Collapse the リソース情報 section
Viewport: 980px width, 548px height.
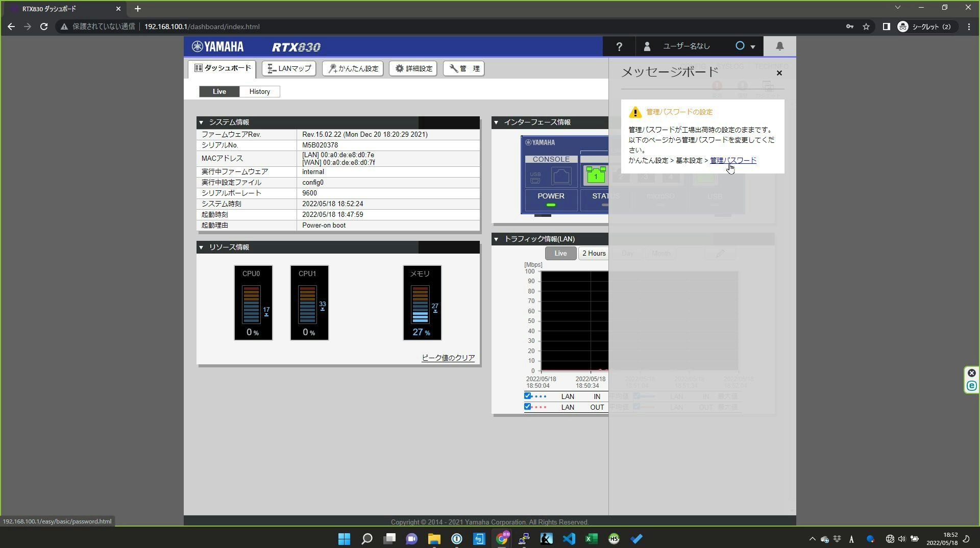click(x=201, y=247)
